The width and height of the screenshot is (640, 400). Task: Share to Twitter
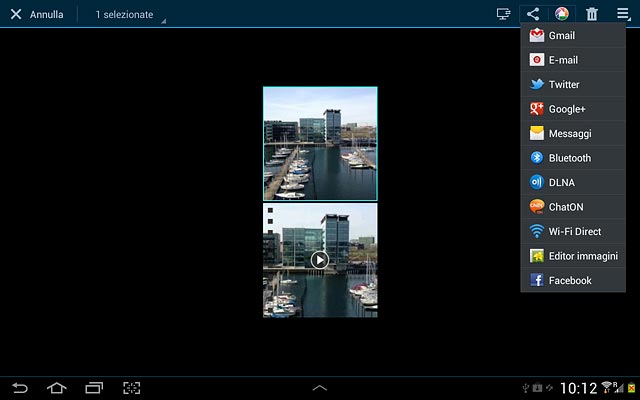(x=573, y=84)
